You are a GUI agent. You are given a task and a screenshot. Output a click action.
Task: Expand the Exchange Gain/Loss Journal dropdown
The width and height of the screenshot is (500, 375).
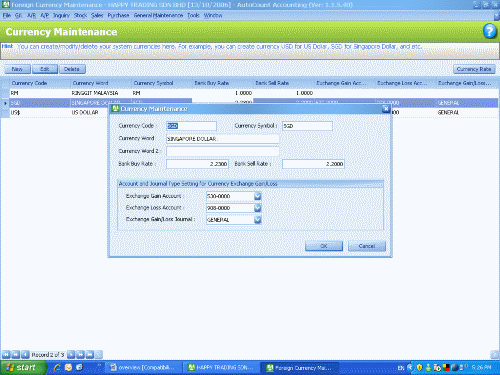pyautogui.click(x=257, y=220)
